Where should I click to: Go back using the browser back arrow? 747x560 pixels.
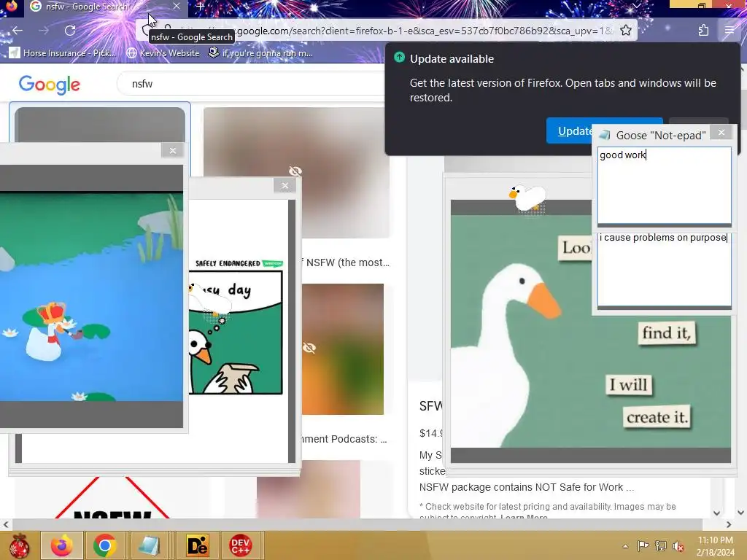tap(18, 31)
